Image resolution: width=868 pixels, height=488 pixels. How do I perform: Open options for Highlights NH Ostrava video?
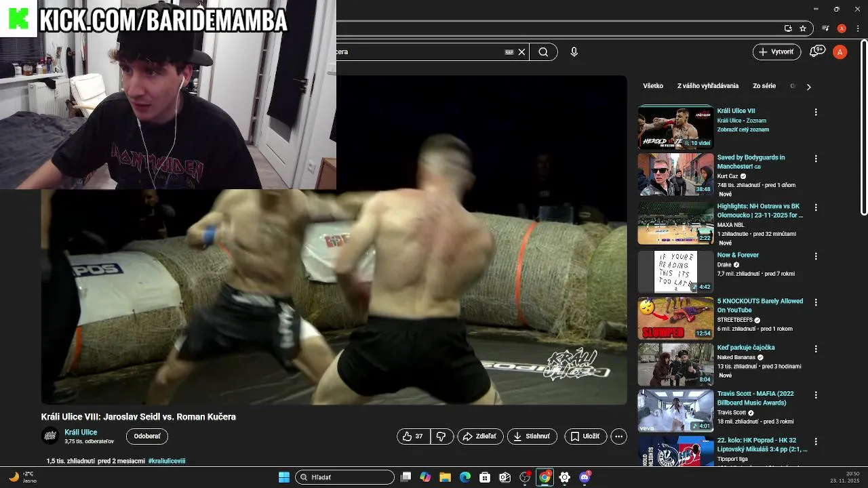pyautogui.click(x=816, y=207)
